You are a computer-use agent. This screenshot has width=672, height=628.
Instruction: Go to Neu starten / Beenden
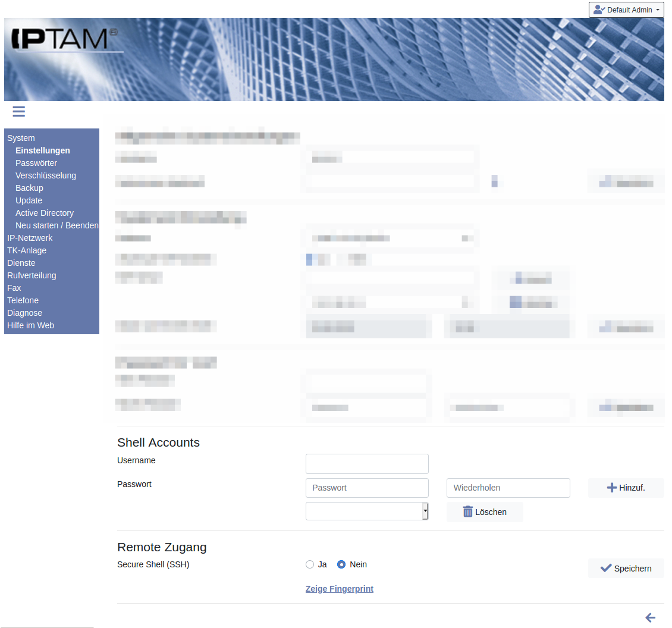56,225
